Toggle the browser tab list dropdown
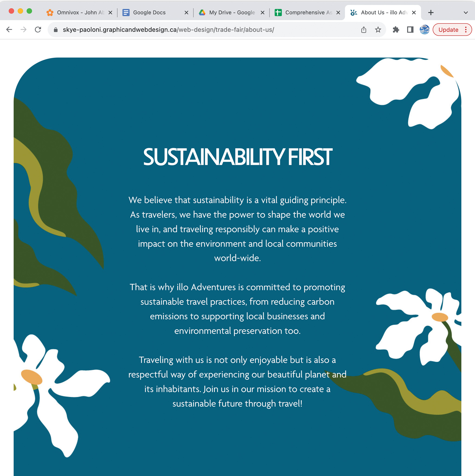The image size is (475, 476). (466, 12)
